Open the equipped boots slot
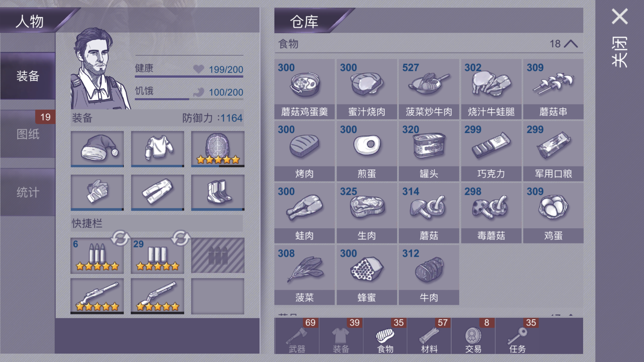 tap(218, 192)
